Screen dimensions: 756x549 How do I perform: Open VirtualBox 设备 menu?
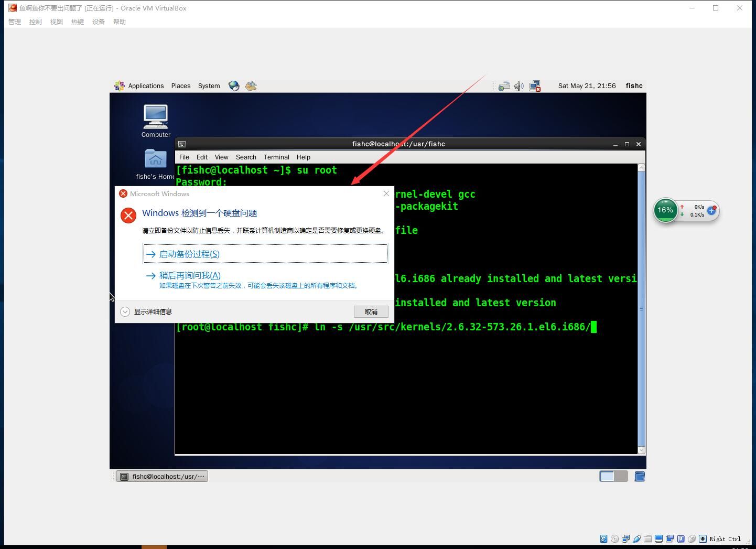pyautogui.click(x=99, y=21)
